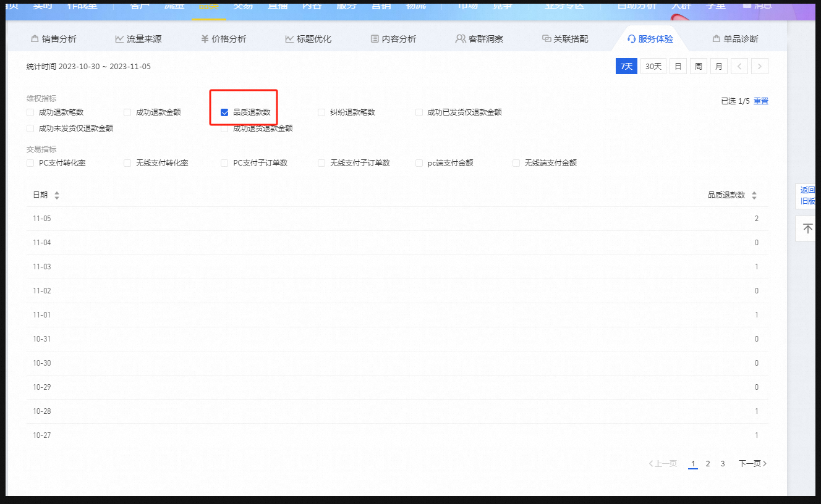The image size is (821, 504).
Task: Enable the 成功已发货仅退款金额 checkbox
Action: [x=419, y=112]
